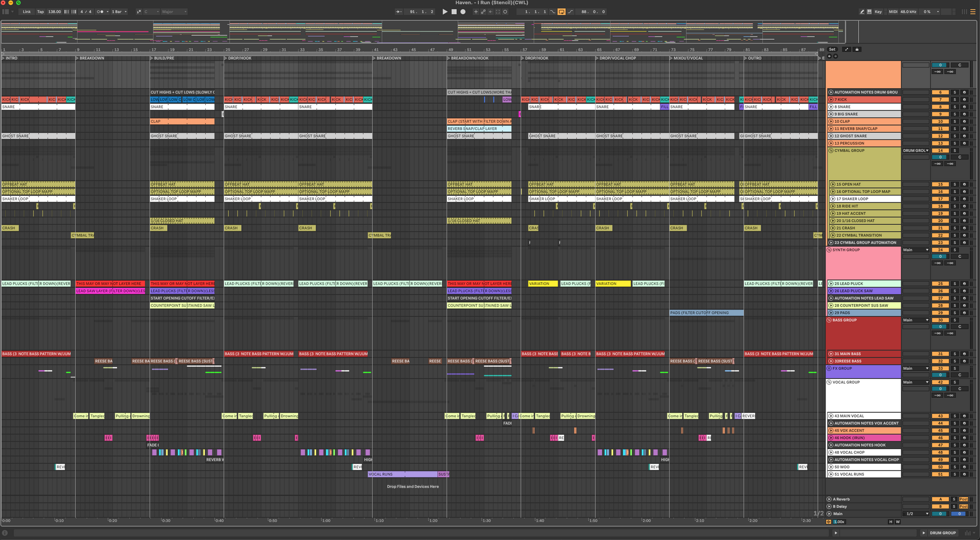This screenshot has height=540, width=980.
Task: Open the 1 Bar quantization dropdown
Action: pyautogui.click(x=119, y=11)
